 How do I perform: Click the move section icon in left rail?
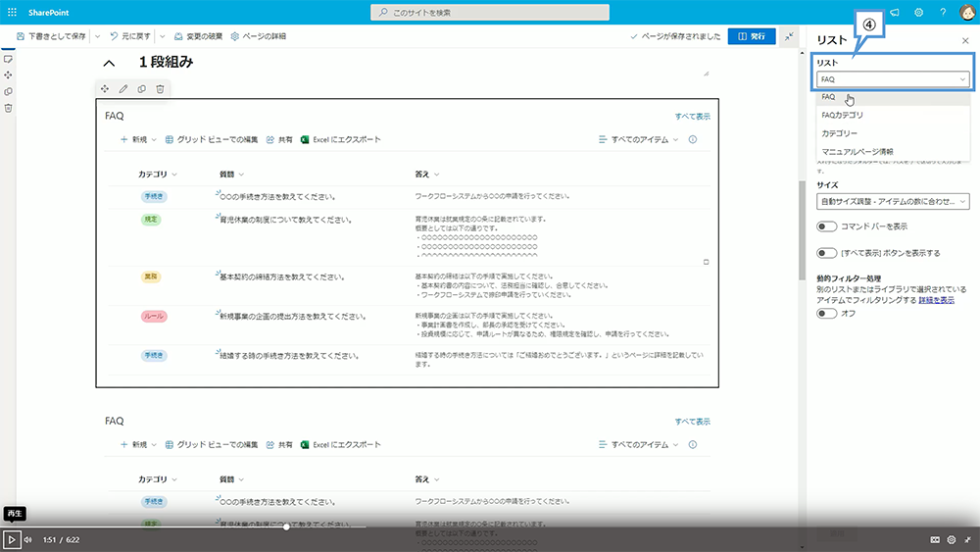tap(8, 75)
